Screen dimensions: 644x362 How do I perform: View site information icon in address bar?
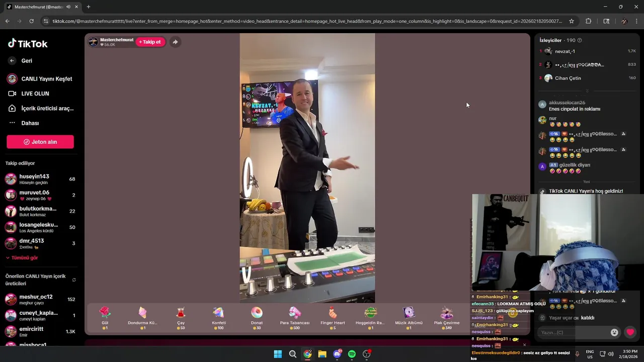click(x=46, y=21)
